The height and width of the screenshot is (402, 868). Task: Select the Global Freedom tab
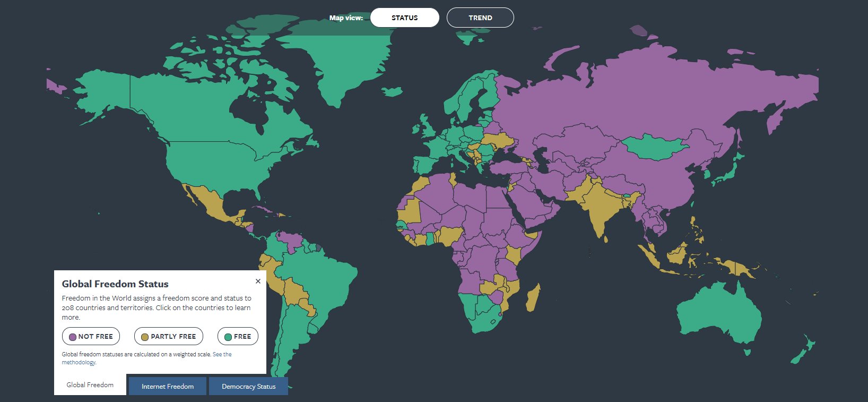tap(90, 385)
